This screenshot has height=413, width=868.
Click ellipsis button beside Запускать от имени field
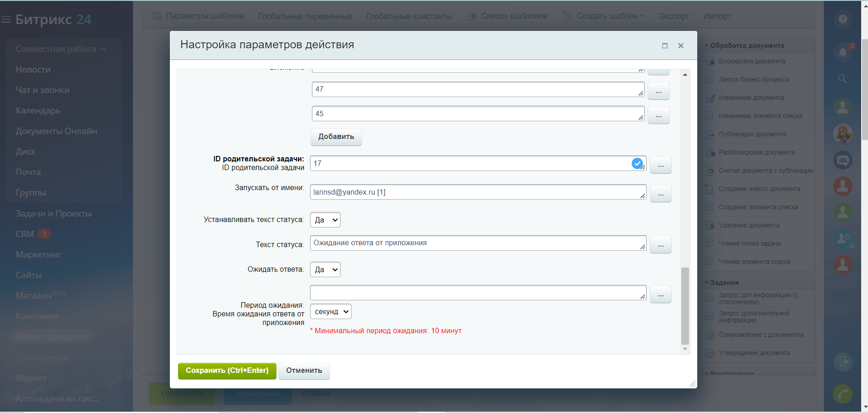point(660,194)
